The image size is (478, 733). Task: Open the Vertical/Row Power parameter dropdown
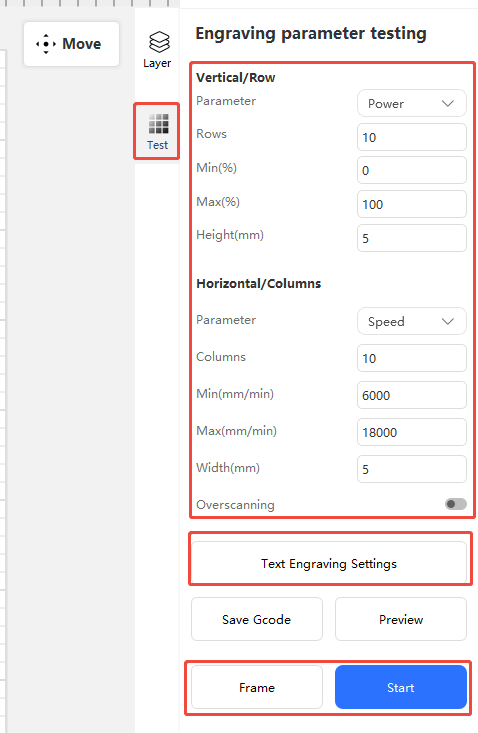pyautogui.click(x=412, y=103)
